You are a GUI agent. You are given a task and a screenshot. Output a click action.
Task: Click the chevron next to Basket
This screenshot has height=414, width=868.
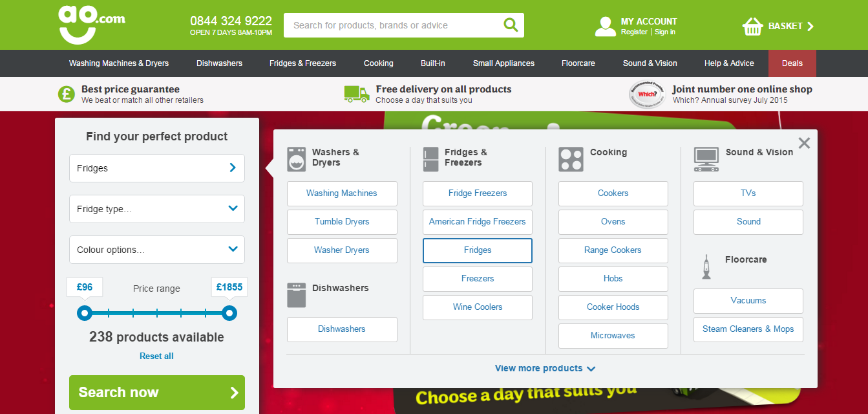click(810, 27)
